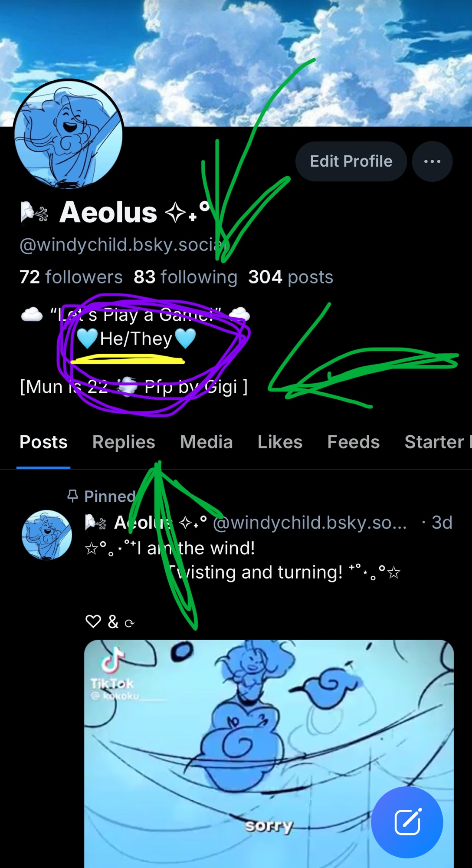Go to the Feeds tab
Image resolution: width=472 pixels, height=868 pixels.
[x=354, y=442]
